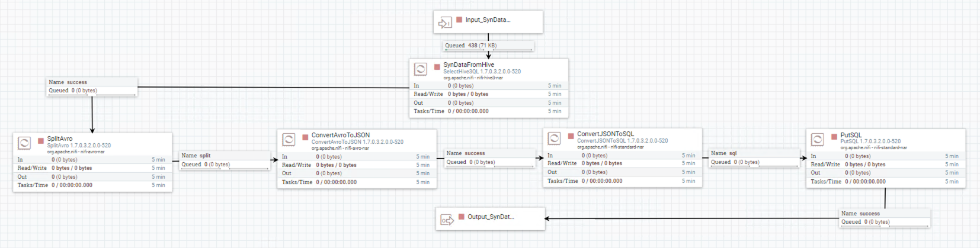Screen dimensions: 980x248
Task: Click the PutSQL processor icon
Action: point(818,140)
